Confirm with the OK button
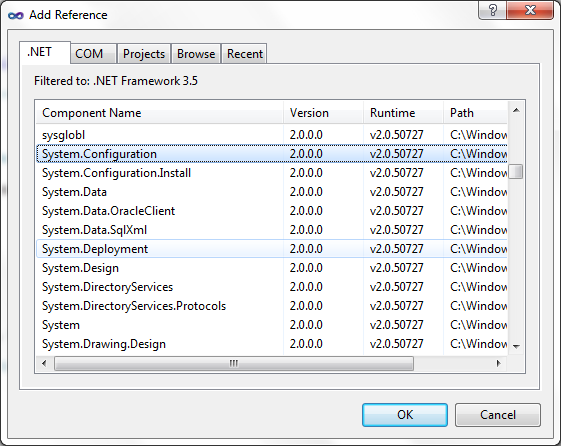This screenshot has height=446, width=561. coord(405,415)
